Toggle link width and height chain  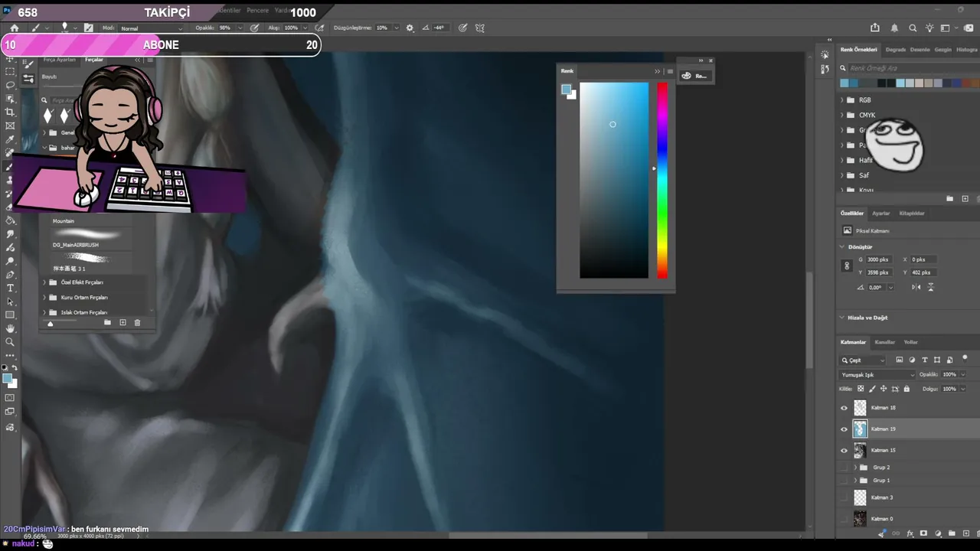[846, 266]
